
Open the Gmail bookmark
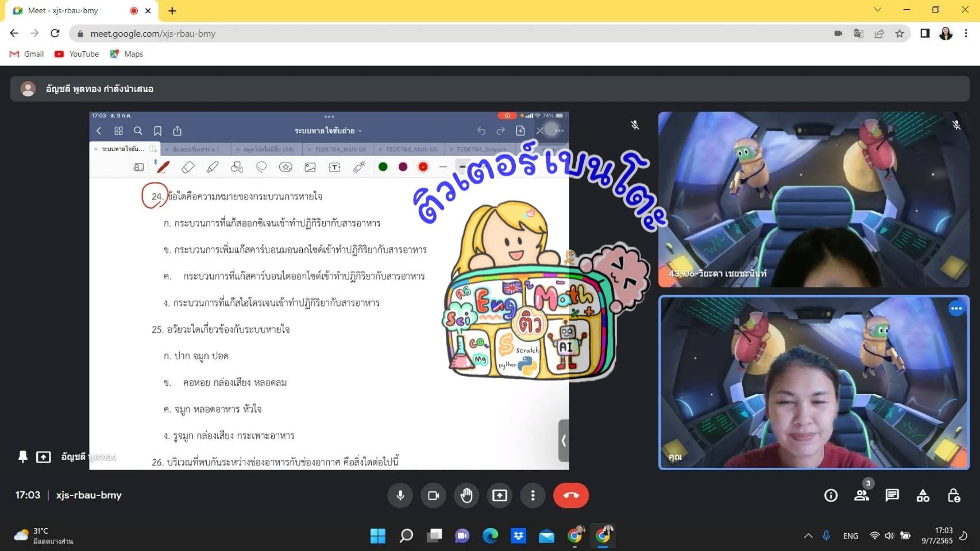(27, 54)
